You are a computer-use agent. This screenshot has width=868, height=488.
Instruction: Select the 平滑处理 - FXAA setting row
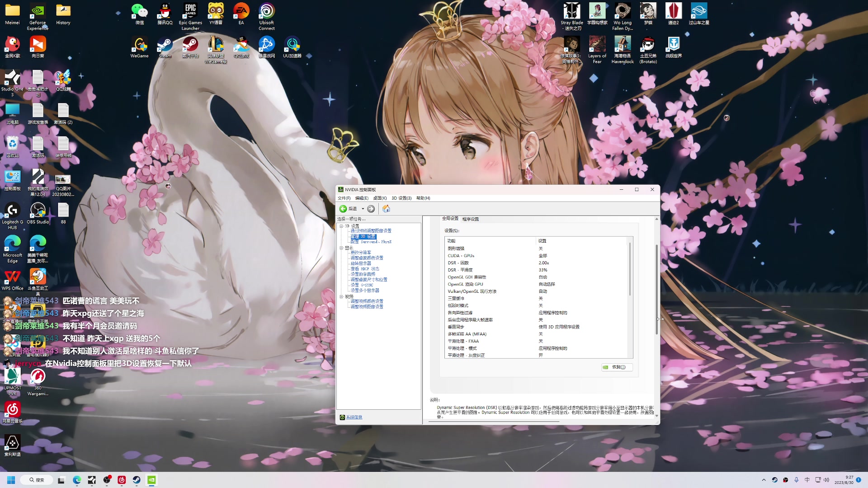coord(537,342)
